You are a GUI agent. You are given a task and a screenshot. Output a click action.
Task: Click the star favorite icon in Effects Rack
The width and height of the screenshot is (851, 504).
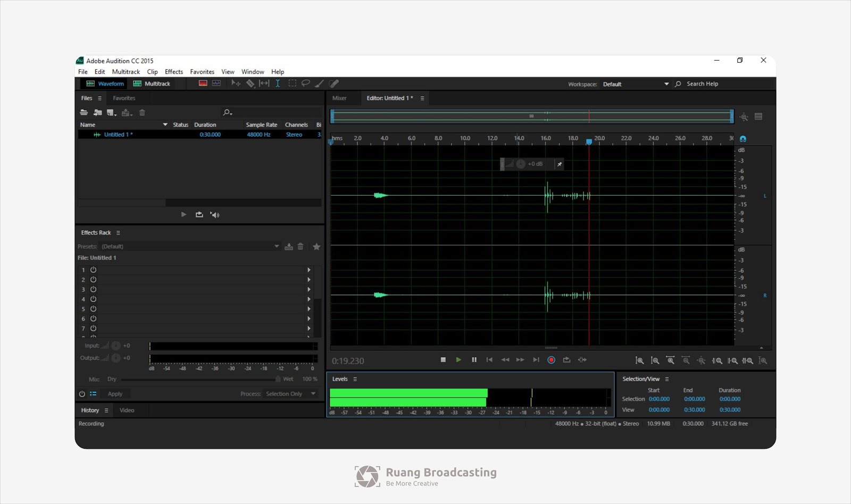pyautogui.click(x=316, y=246)
